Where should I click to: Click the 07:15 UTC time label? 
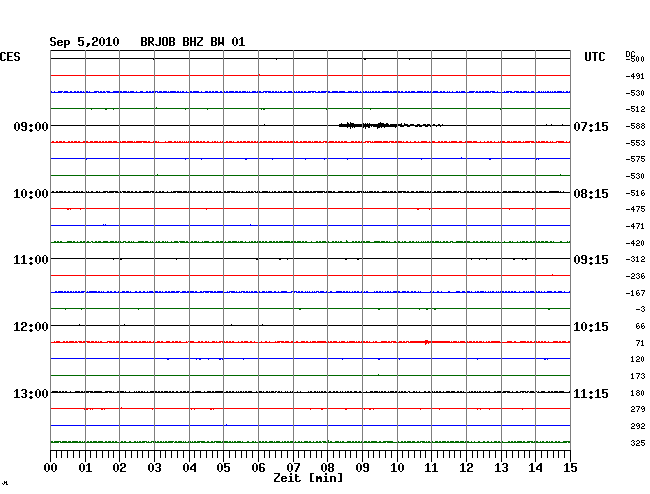point(591,126)
